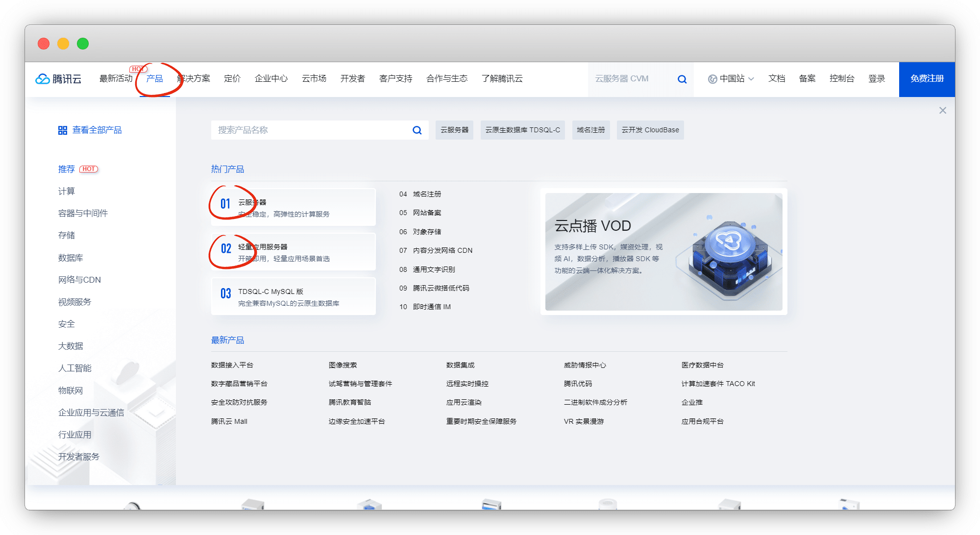Click the macOS green maximize button

coord(83,44)
